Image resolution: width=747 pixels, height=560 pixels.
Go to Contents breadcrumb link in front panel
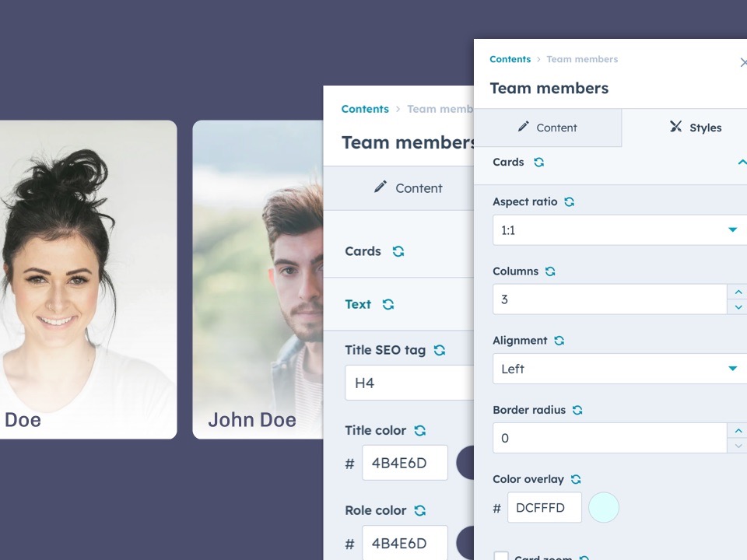510,59
